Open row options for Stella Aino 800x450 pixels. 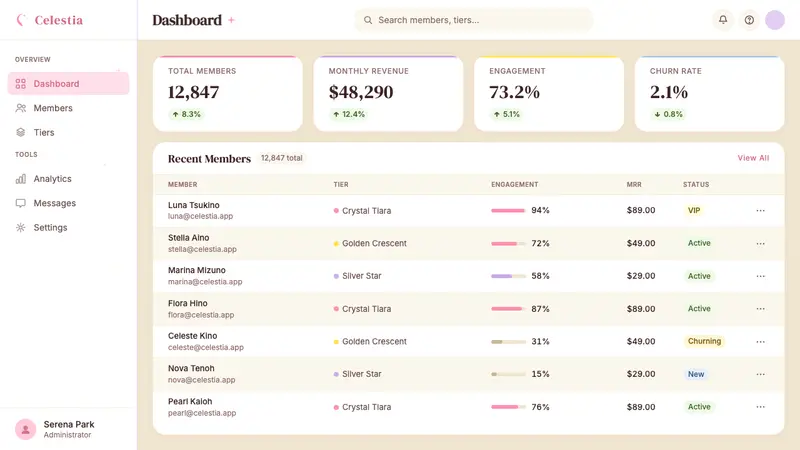click(760, 243)
